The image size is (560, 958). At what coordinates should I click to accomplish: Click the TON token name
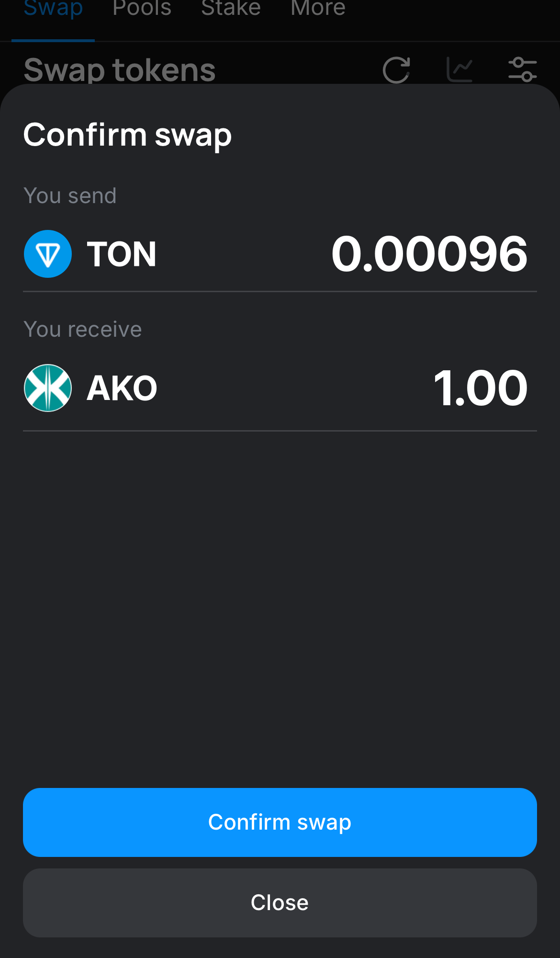click(x=122, y=254)
